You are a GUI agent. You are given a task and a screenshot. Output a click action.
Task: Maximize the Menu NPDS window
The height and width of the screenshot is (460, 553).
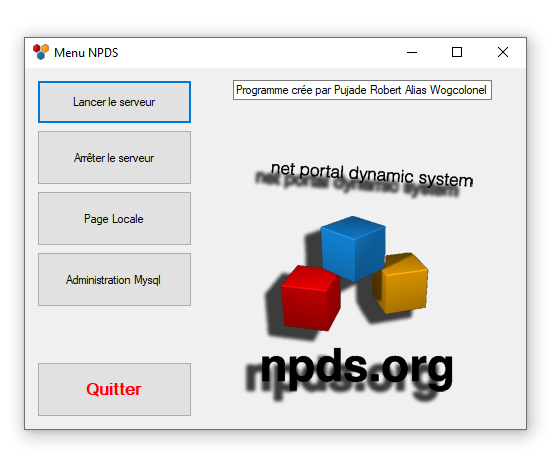[457, 52]
